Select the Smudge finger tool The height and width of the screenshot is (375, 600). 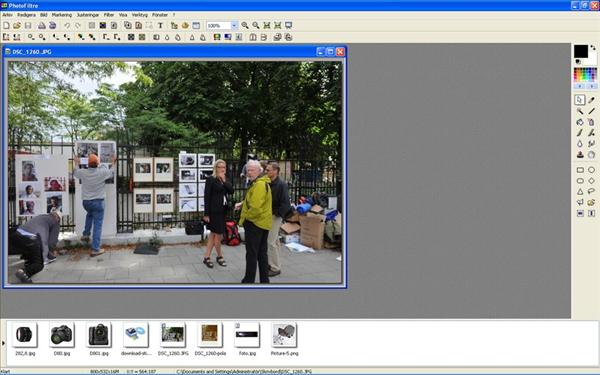(592, 144)
